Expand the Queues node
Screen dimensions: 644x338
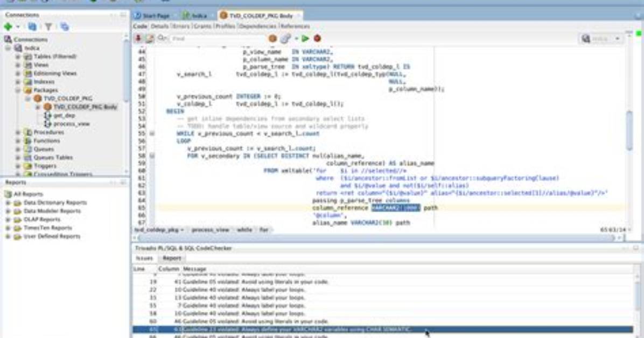18,149
